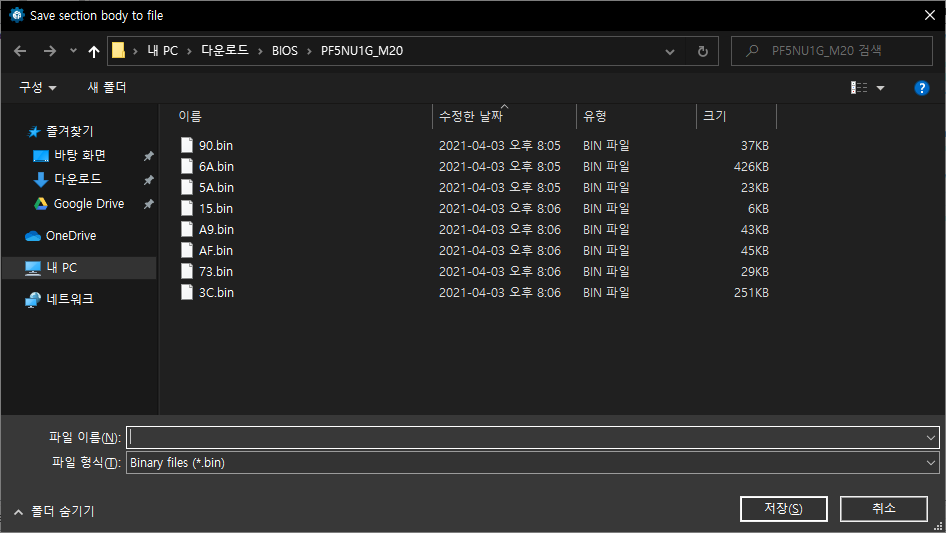The image size is (946, 533).
Task: Click the 저장(S) save button
Action: (x=784, y=509)
